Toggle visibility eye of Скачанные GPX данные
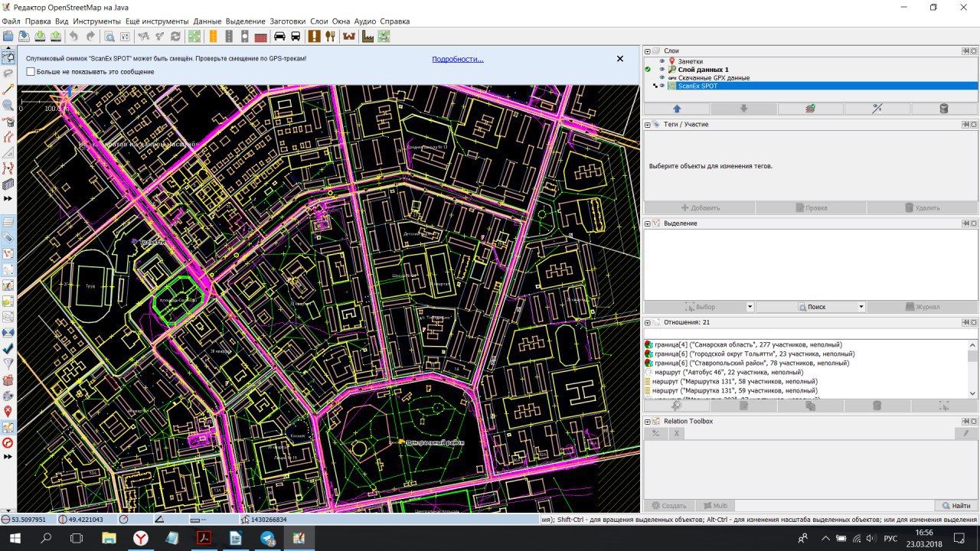The image size is (980, 551). point(662,78)
